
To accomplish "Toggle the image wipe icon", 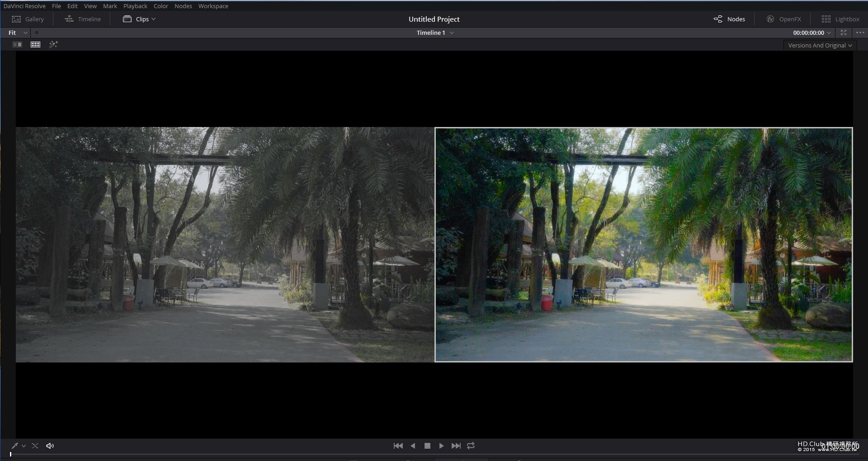I will click(x=17, y=44).
